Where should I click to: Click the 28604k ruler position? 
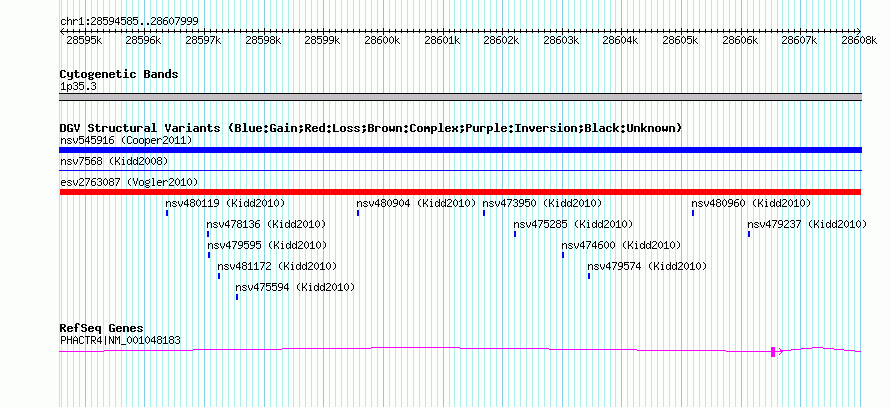(620, 40)
